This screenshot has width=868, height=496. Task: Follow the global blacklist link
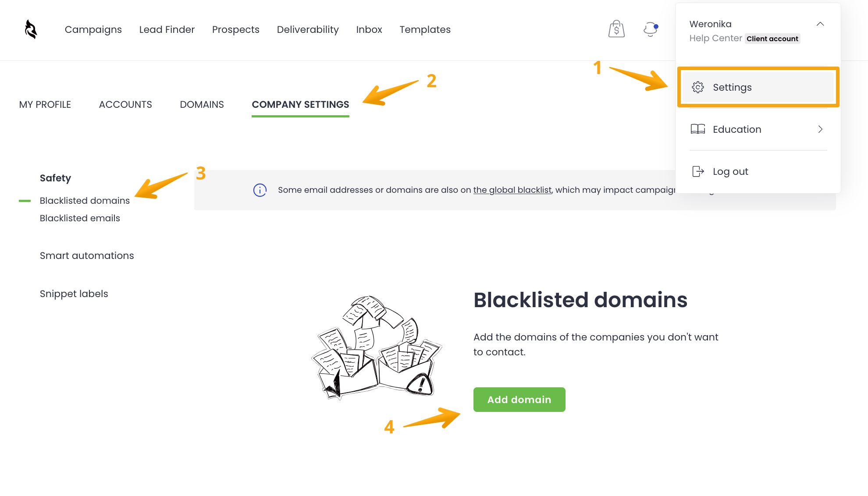pos(512,190)
